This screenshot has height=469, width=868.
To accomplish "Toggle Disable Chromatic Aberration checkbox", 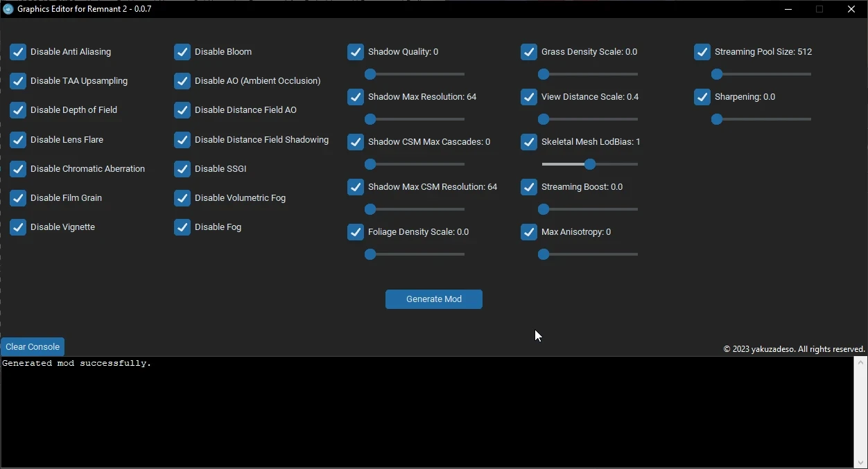I will pos(18,169).
